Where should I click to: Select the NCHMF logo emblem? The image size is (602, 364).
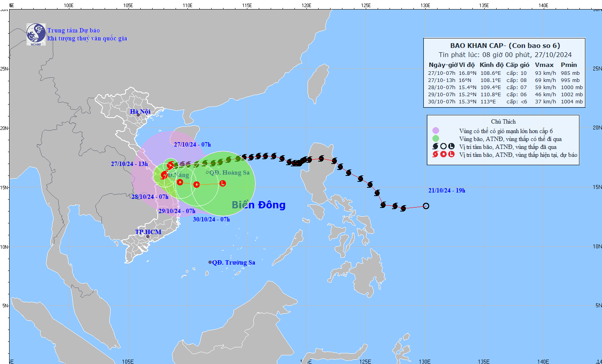point(36,31)
